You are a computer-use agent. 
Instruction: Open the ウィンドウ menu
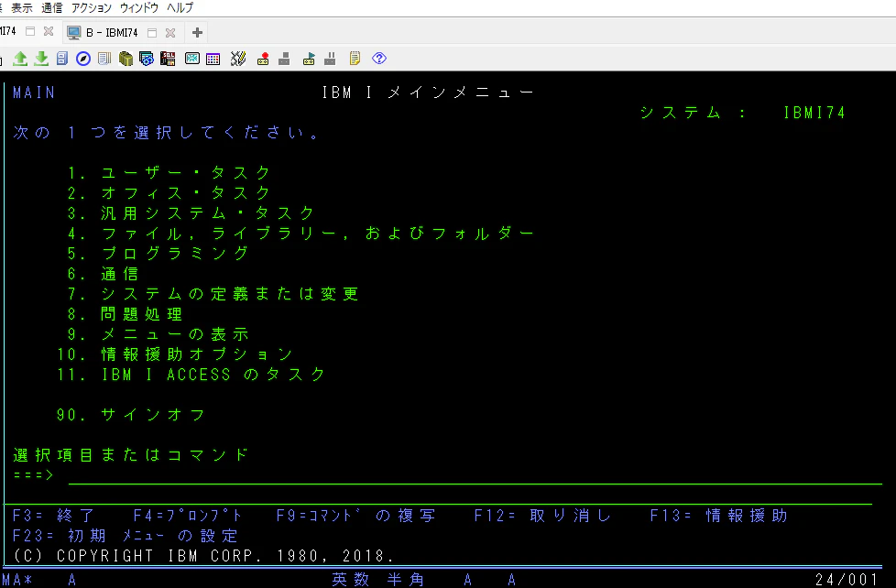139,8
